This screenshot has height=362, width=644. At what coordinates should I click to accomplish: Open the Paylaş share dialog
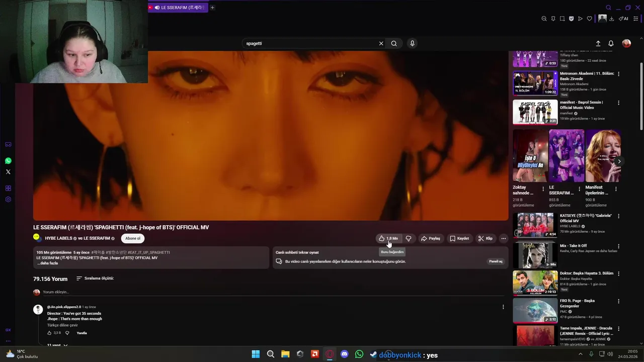[x=431, y=238]
